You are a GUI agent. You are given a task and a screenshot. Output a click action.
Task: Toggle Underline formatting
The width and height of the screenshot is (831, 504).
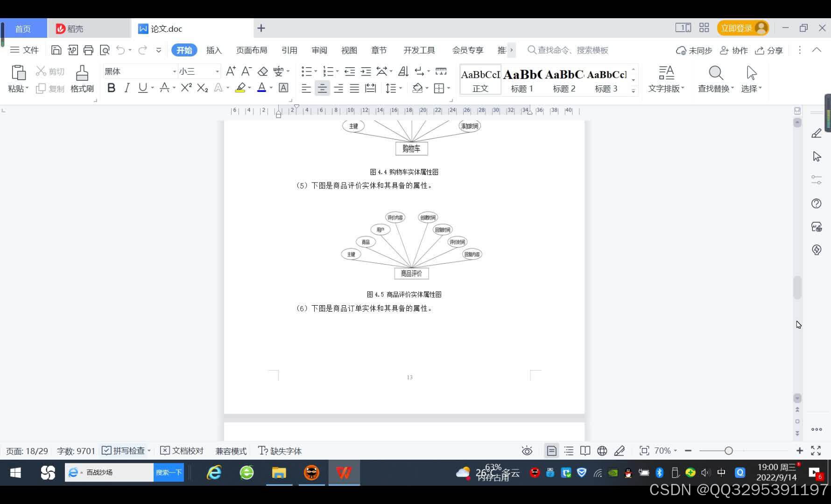142,87
